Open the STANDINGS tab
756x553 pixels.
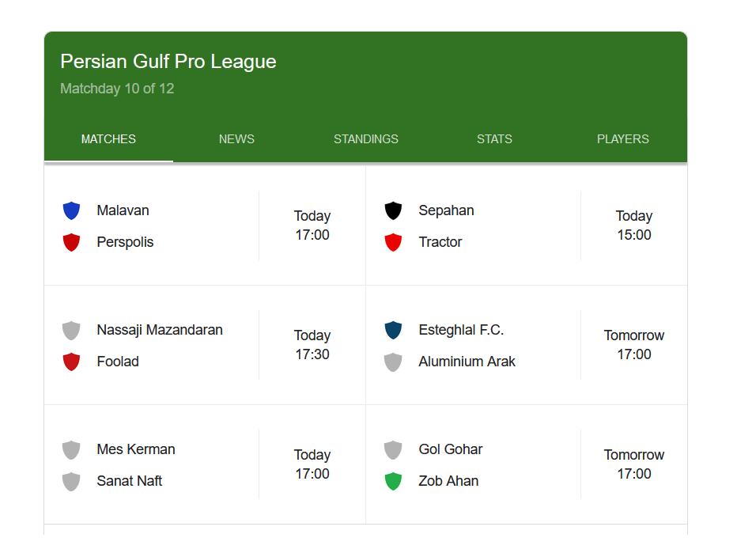[x=365, y=139]
